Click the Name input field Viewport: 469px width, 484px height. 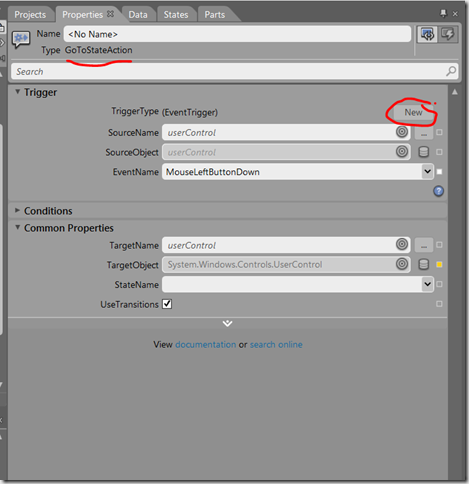[237, 34]
